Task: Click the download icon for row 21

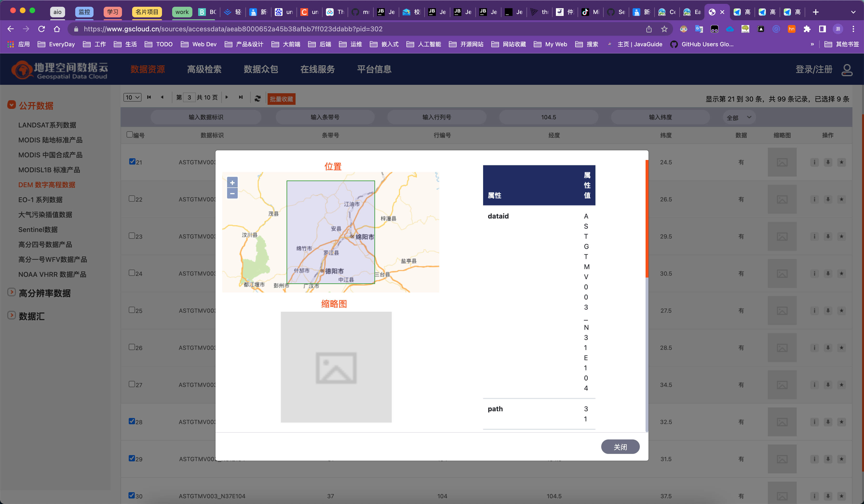Action: click(828, 162)
